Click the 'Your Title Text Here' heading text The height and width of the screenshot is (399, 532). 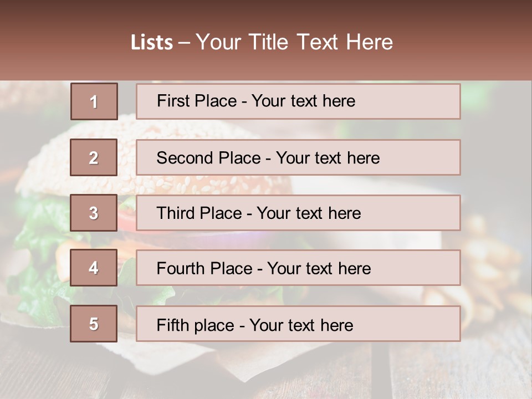(294, 42)
